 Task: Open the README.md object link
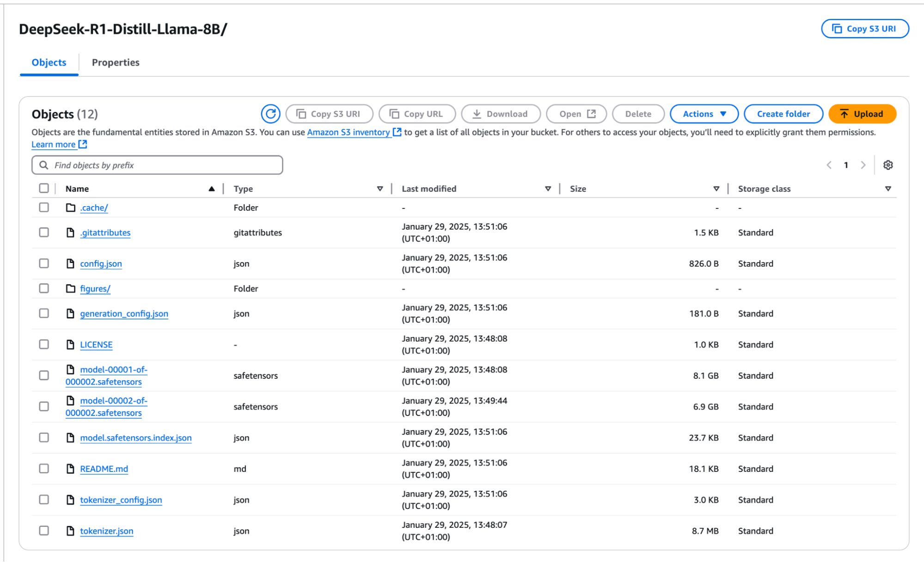104,469
